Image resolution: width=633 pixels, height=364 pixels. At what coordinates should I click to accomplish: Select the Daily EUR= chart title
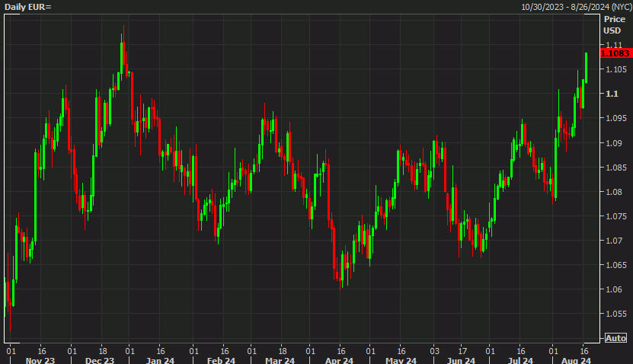click(28, 7)
